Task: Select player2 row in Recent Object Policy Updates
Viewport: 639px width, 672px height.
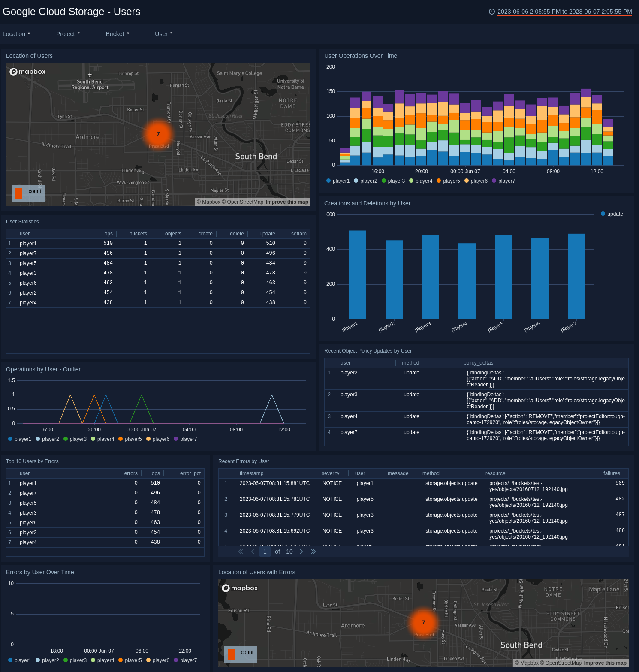Action: click(x=476, y=379)
